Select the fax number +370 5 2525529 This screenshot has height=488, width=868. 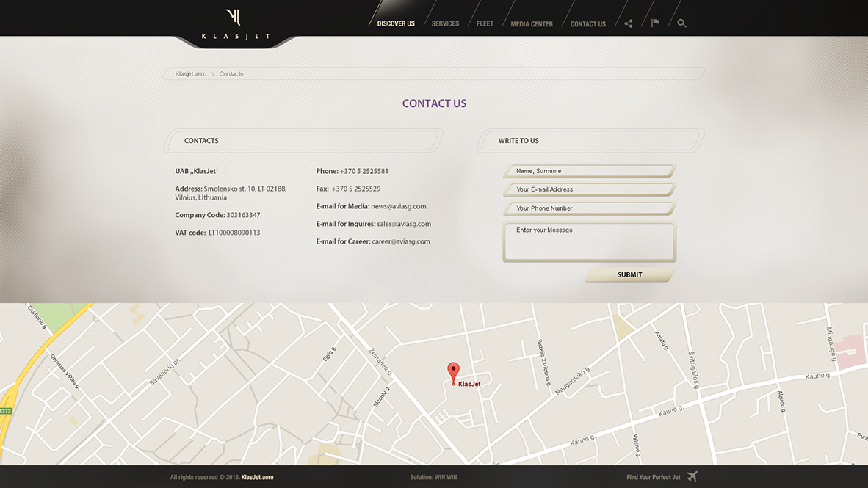click(x=356, y=189)
